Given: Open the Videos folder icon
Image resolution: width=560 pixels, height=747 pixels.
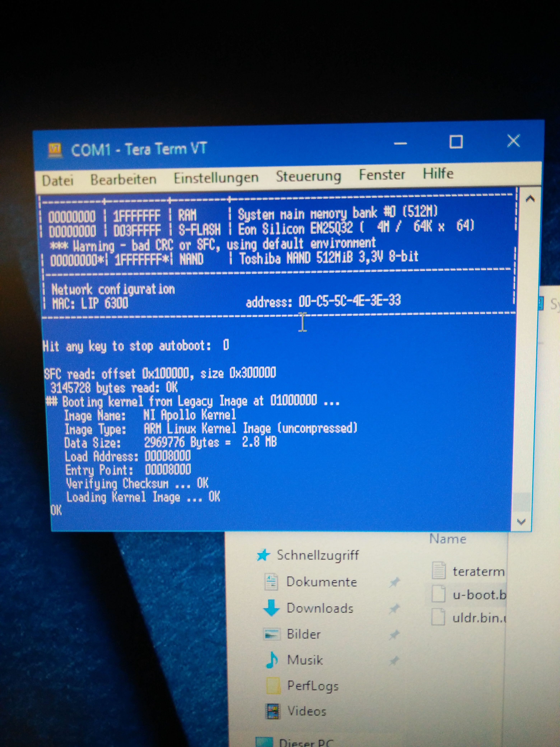Looking at the screenshot, I should pos(272,711).
